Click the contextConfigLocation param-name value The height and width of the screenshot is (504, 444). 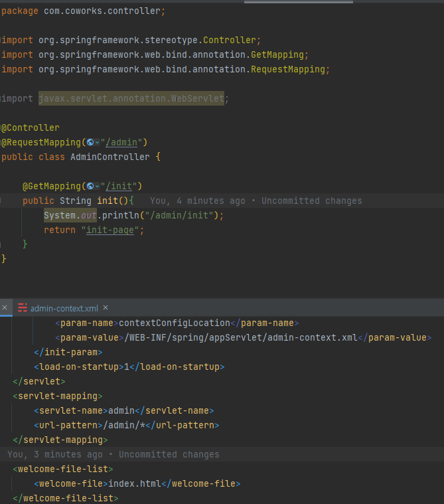pos(175,323)
